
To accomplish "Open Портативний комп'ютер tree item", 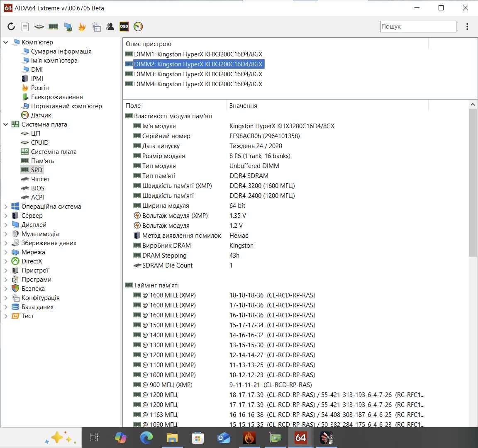I will (x=66, y=106).
